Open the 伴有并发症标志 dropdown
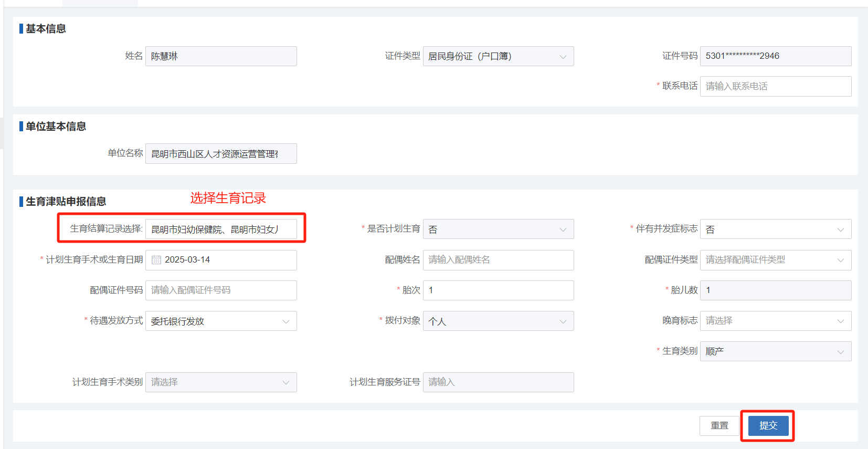 click(x=775, y=229)
